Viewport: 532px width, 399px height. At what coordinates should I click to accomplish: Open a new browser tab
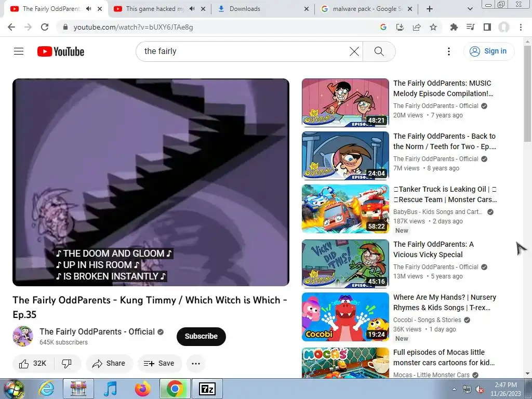click(x=430, y=9)
